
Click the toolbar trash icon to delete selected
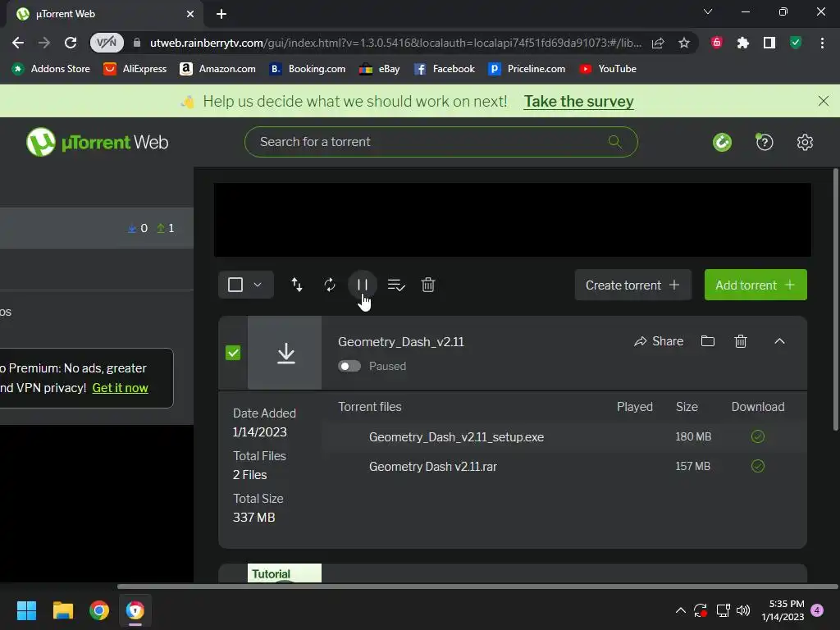pos(428,285)
